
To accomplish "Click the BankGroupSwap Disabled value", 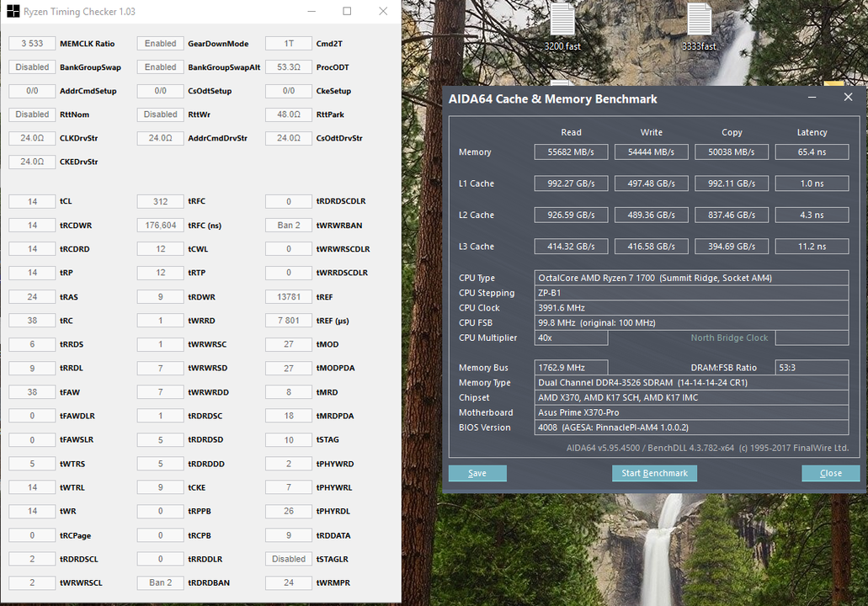I will pyautogui.click(x=32, y=67).
